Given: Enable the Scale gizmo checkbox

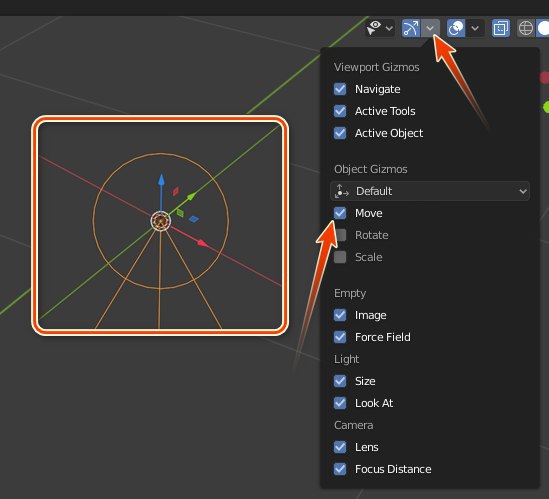Looking at the screenshot, I should pos(340,257).
